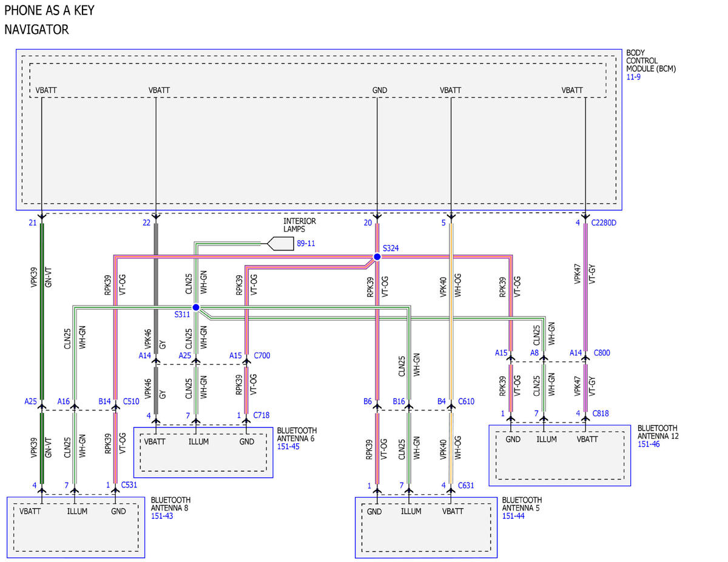Viewport: 728px width, 562px height.
Task: Open the 151-43 Bluetooth Antenna 8 link
Action: pos(163,516)
